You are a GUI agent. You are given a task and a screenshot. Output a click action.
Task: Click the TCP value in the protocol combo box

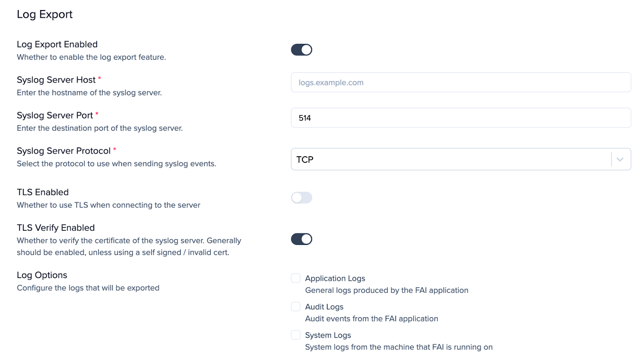[x=305, y=159]
